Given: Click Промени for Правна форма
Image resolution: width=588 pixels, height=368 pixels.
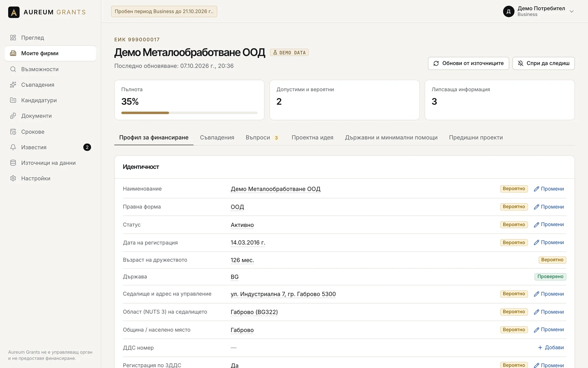Looking at the screenshot, I should [549, 207].
